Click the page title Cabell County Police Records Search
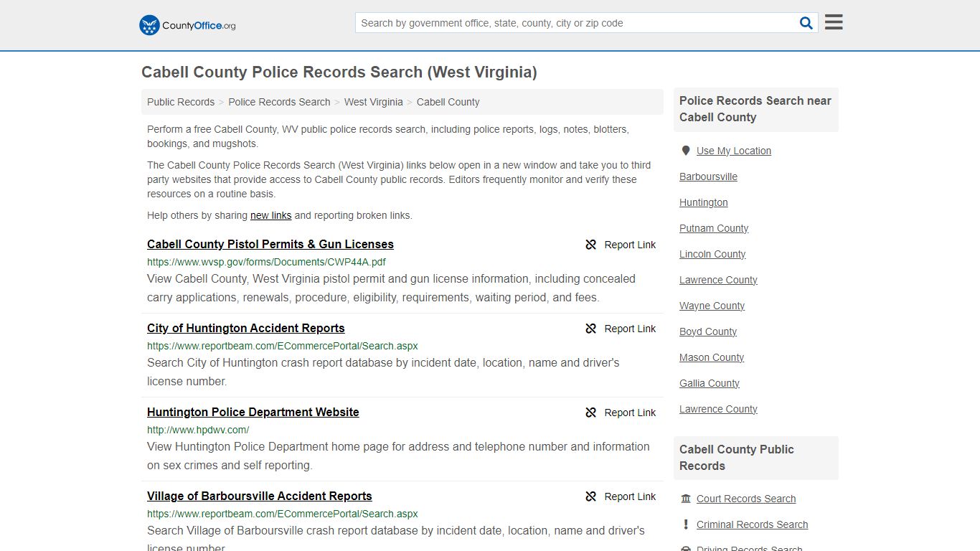 [339, 72]
